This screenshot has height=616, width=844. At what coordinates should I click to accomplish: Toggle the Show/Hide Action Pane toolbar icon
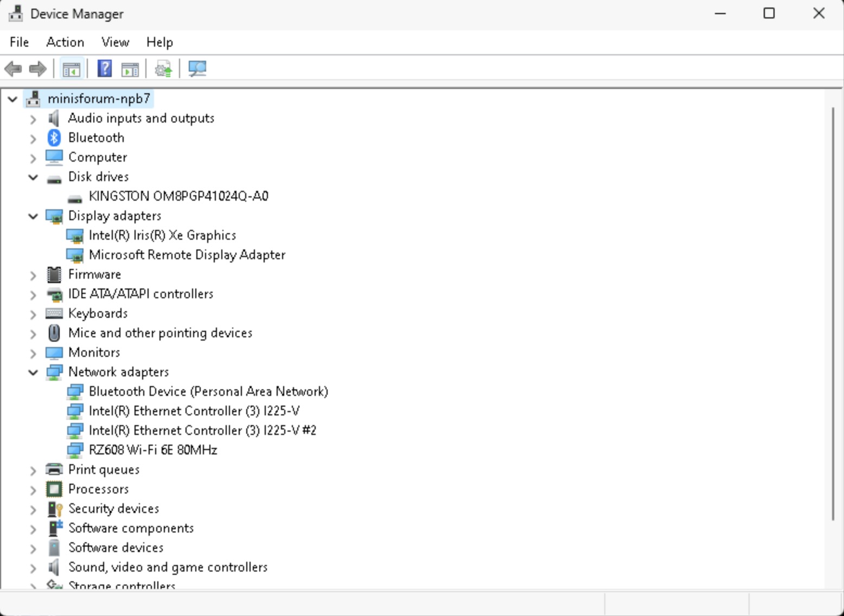tap(130, 69)
